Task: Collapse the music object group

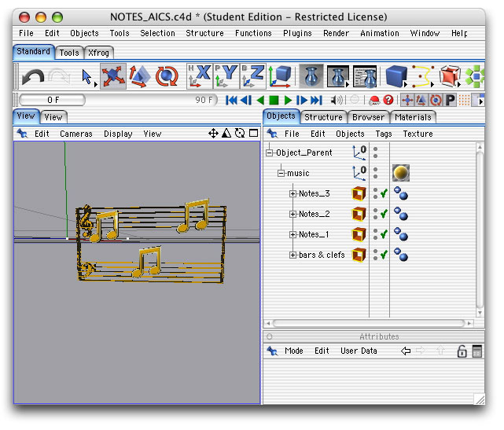Action: [281, 173]
